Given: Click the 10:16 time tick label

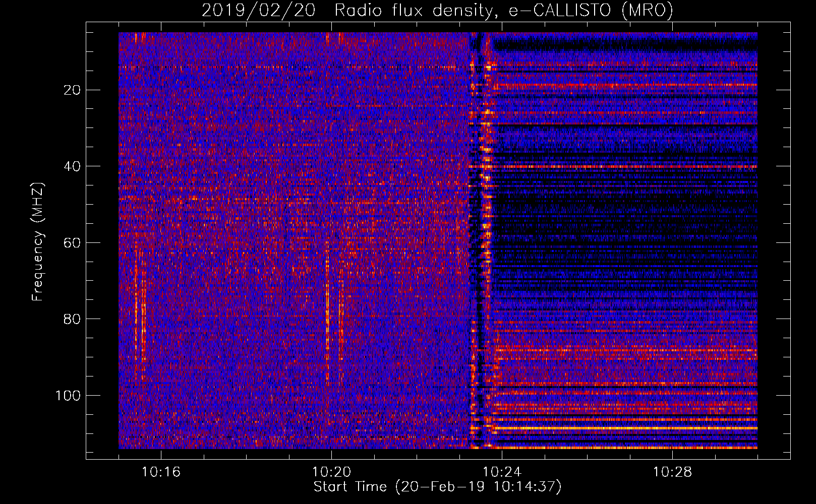Looking at the screenshot, I should coord(161,472).
